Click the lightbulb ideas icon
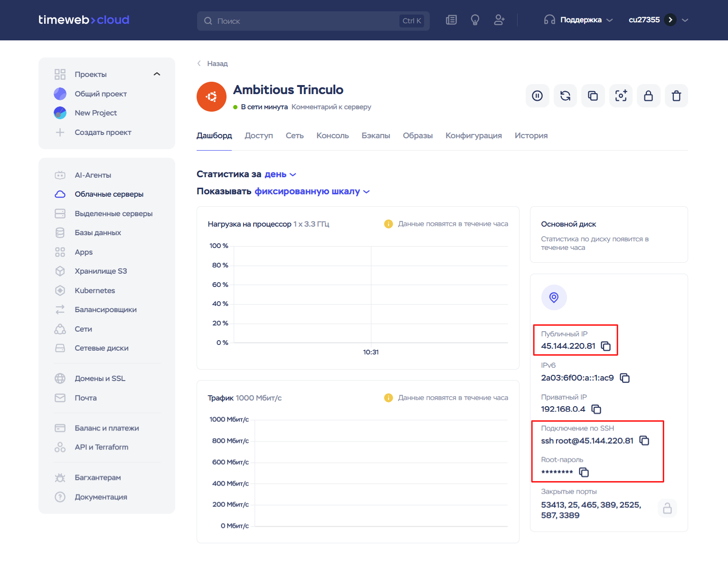728x563 pixels. tap(475, 20)
